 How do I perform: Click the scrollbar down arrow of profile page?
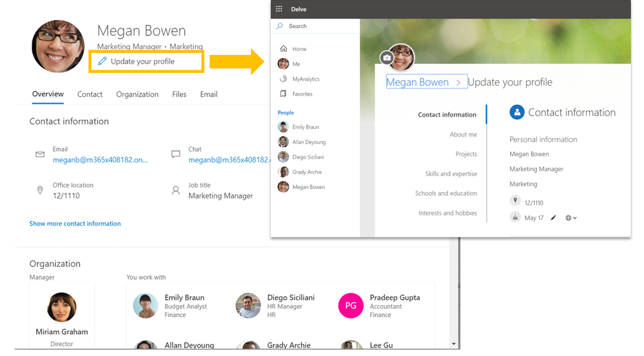coord(453,344)
